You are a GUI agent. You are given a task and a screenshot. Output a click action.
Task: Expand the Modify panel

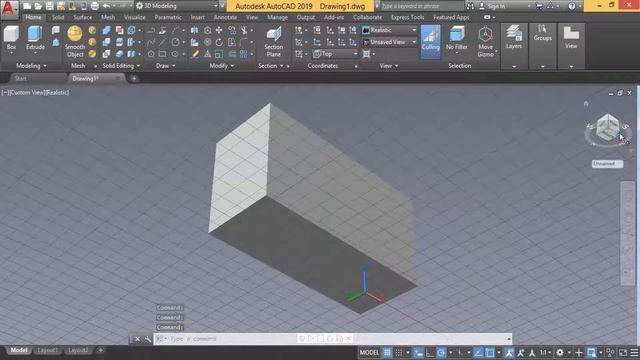(x=222, y=66)
